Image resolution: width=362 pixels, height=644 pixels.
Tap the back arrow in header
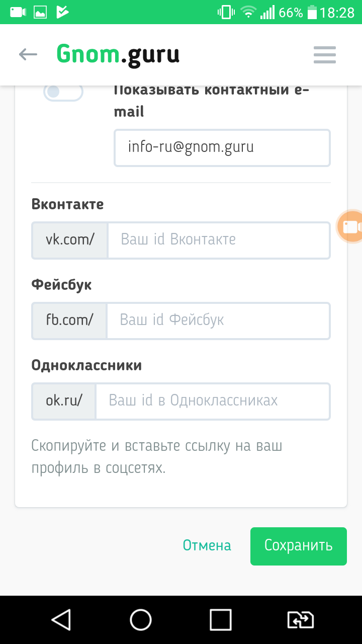click(x=28, y=54)
